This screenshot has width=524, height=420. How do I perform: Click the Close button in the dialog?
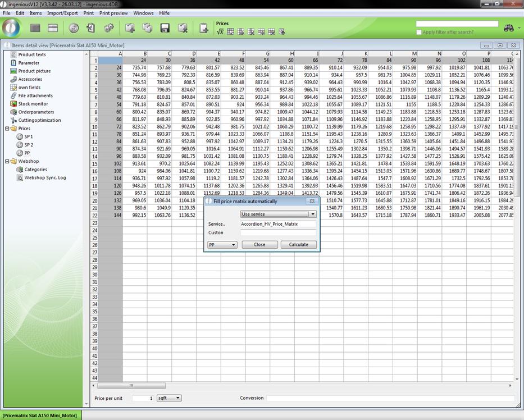(x=259, y=245)
